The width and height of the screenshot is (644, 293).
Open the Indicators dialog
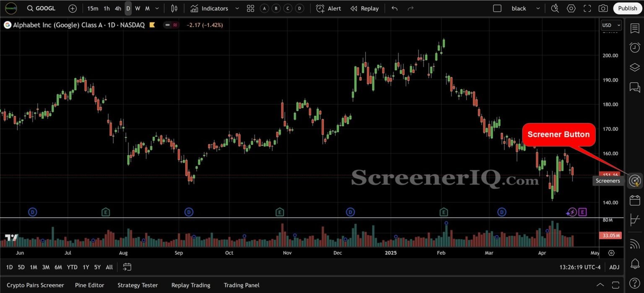209,8
